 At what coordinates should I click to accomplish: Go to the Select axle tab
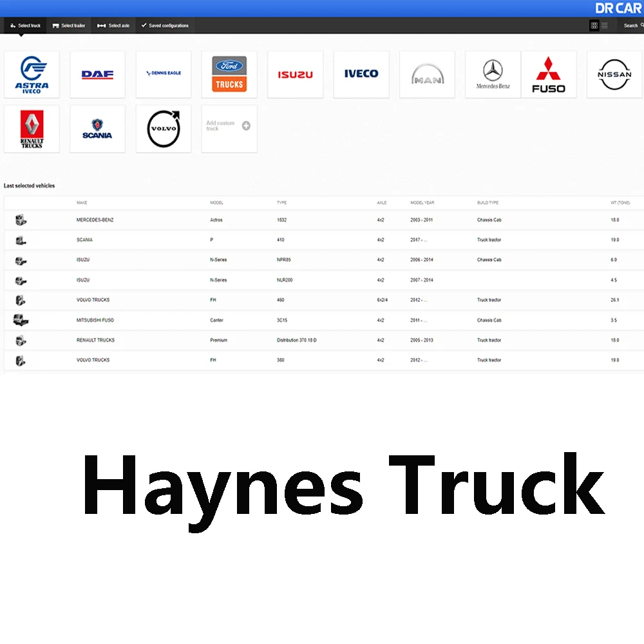click(113, 26)
